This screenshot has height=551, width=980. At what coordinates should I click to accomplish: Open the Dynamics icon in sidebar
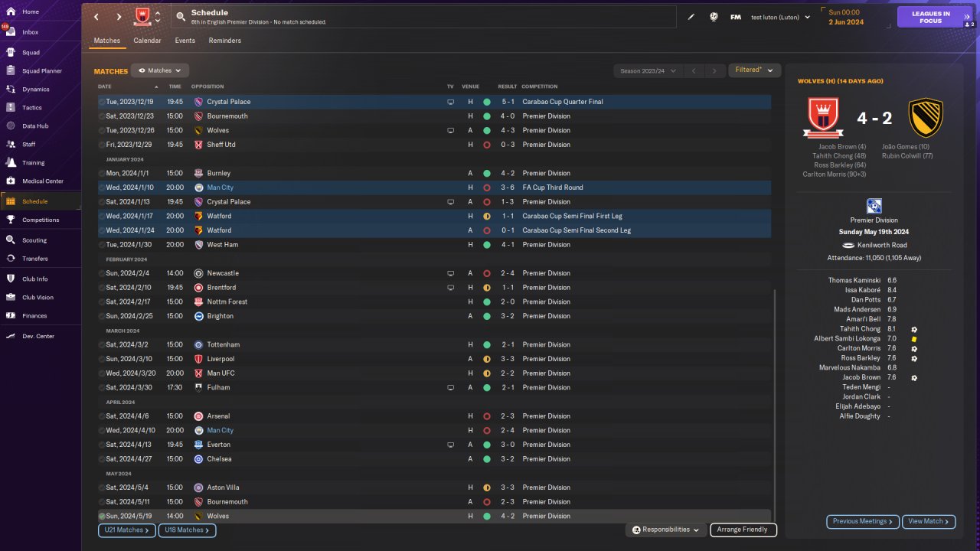pos(11,90)
